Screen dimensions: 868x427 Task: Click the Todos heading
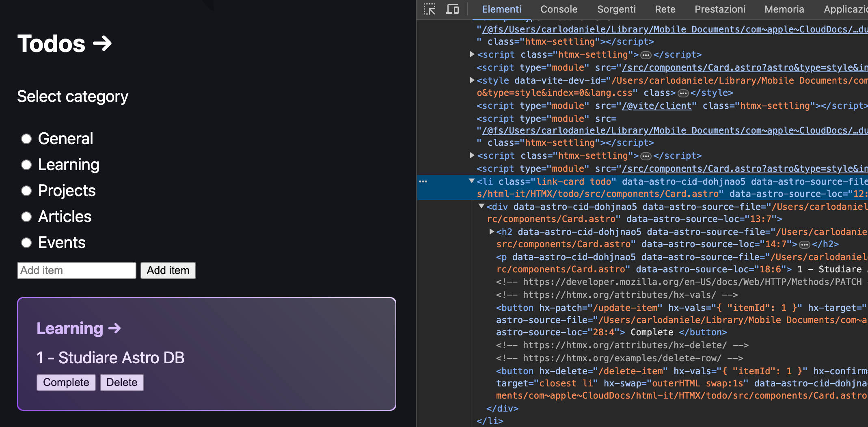[x=65, y=43]
